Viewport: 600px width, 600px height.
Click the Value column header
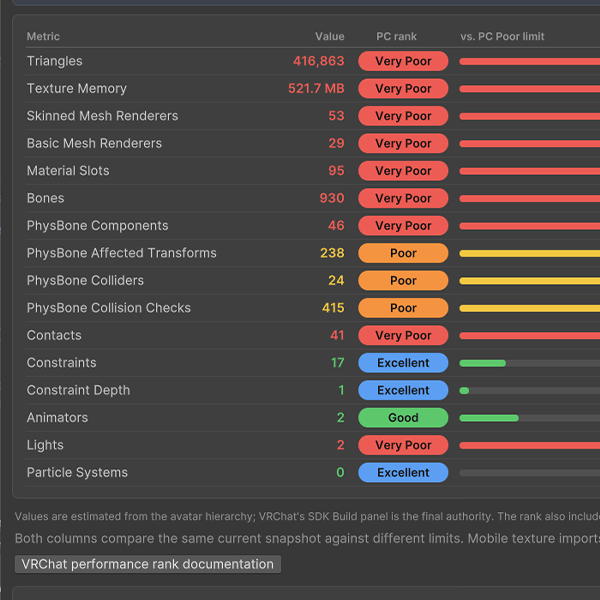click(x=329, y=36)
